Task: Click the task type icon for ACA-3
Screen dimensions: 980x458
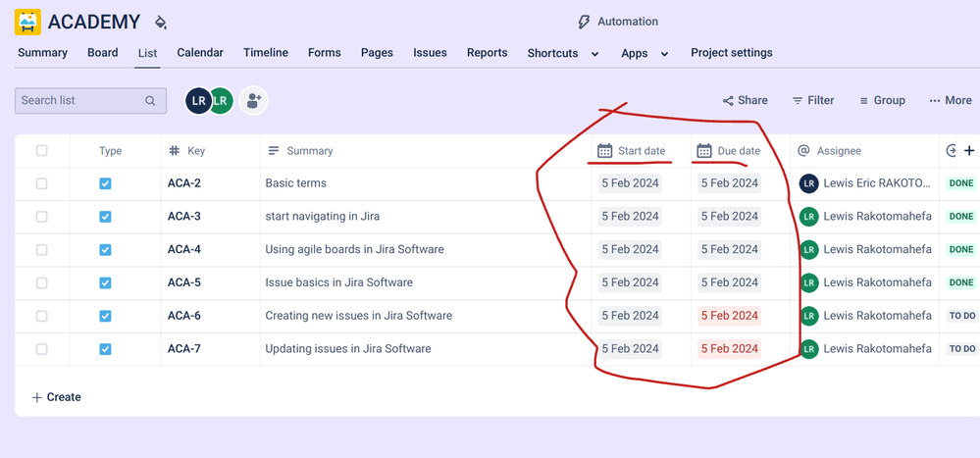Action: (105, 217)
